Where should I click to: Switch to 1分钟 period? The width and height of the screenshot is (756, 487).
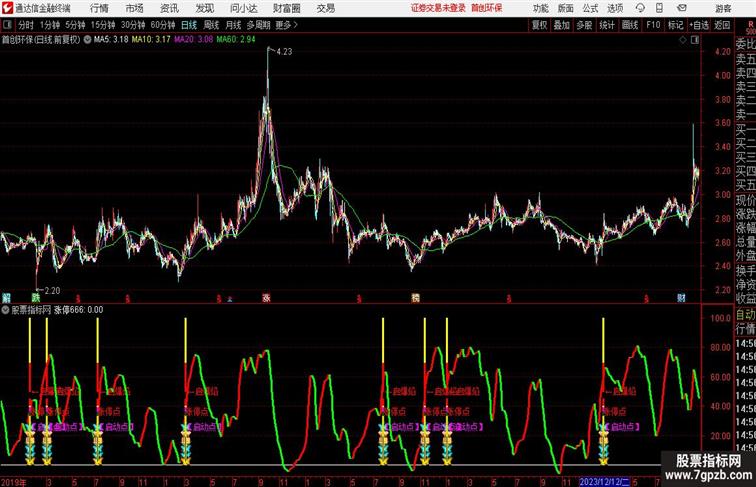pyautogui.click(x=50, y=25)
